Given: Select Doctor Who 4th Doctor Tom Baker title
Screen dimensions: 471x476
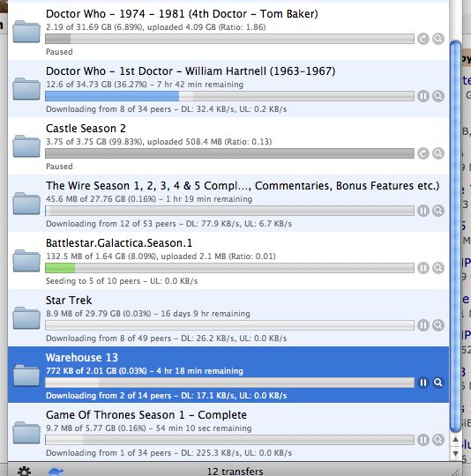Looking at the screenshot, I should point(182,14).
